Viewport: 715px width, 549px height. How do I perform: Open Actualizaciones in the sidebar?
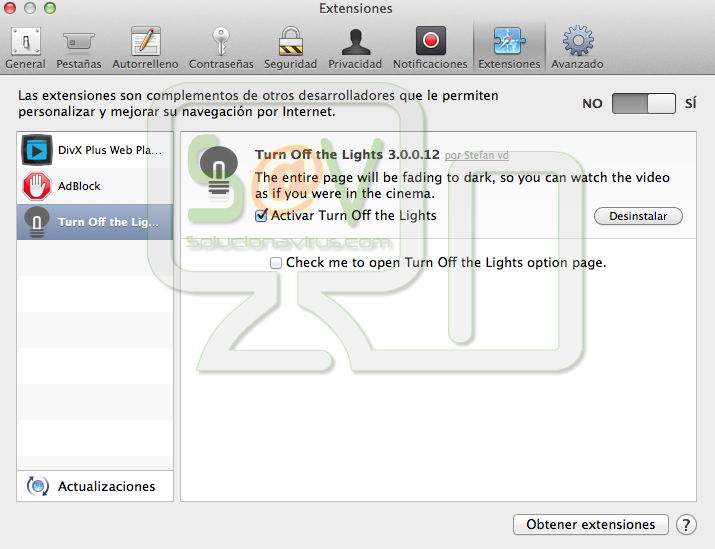point(95,487)
